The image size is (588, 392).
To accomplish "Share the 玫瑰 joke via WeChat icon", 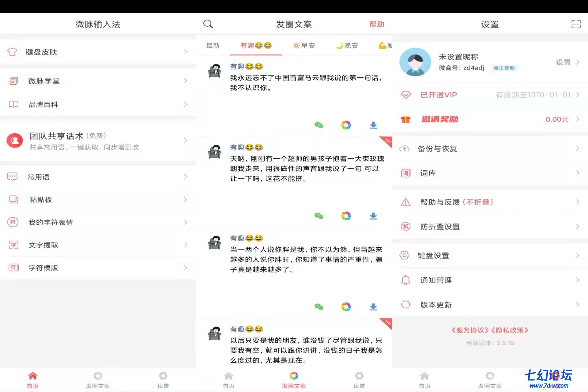I will tap(319, 216).
